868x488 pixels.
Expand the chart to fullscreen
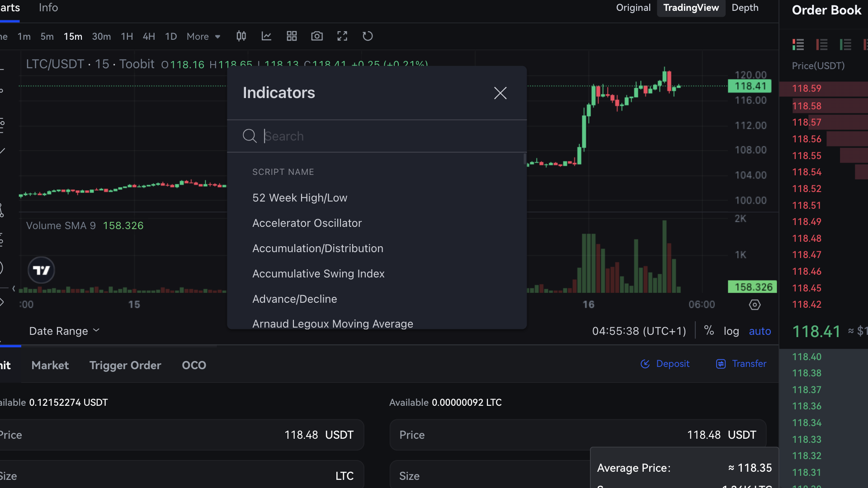tap(342, 36)
